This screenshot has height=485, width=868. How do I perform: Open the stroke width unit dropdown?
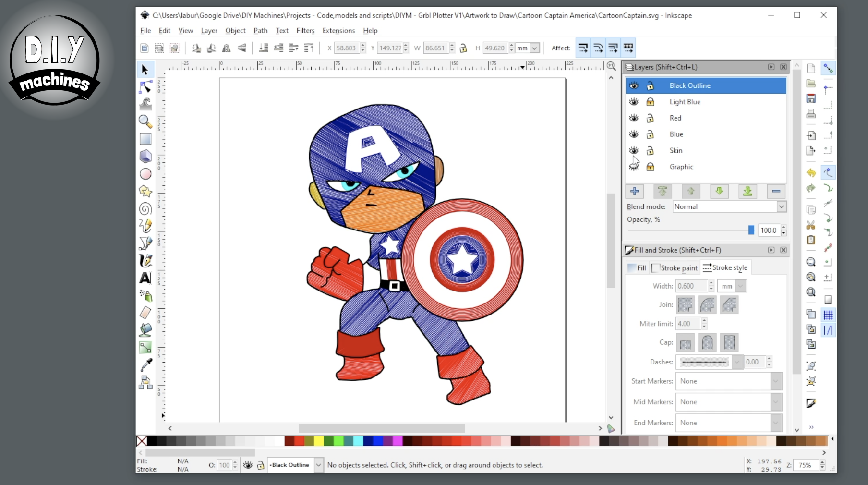[x=732, y=286]
